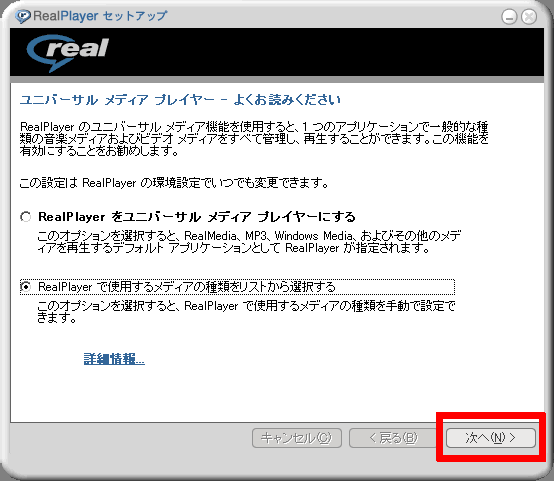Close the RealPlayer setup window

tap(529, 17)
